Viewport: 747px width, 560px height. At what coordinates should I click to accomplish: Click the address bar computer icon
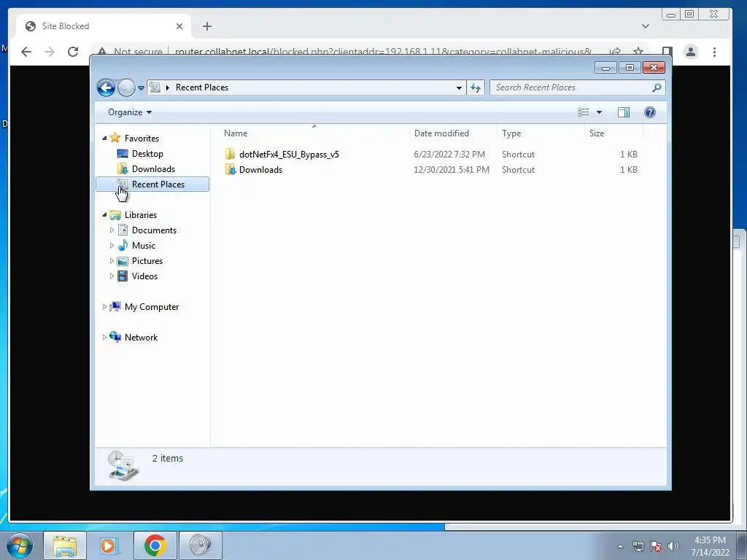click(155, 87)
